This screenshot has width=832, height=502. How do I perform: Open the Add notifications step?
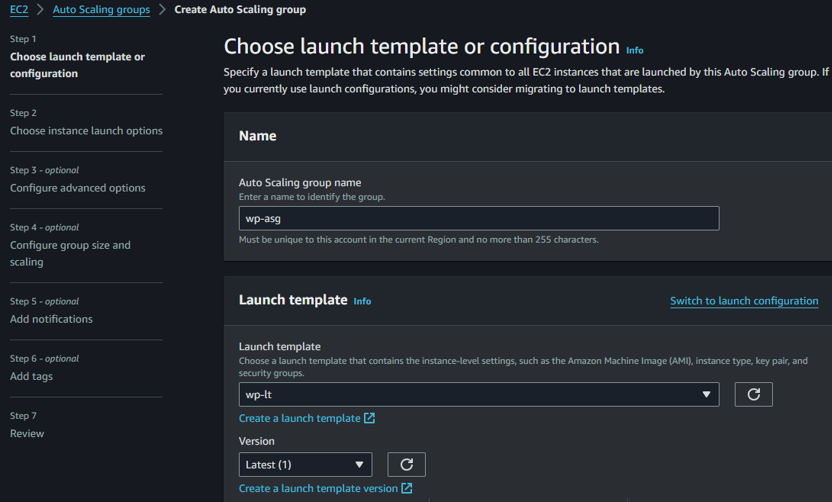(51, 319)
